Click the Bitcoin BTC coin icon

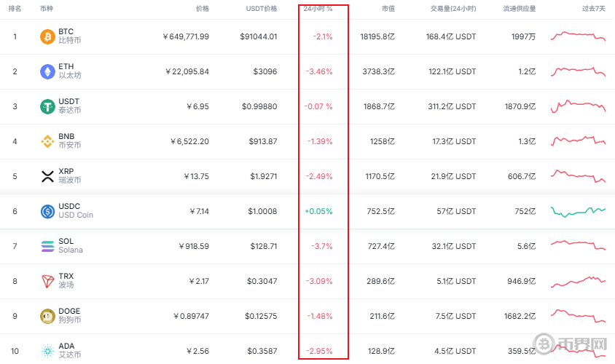click(x=47, y=36)
